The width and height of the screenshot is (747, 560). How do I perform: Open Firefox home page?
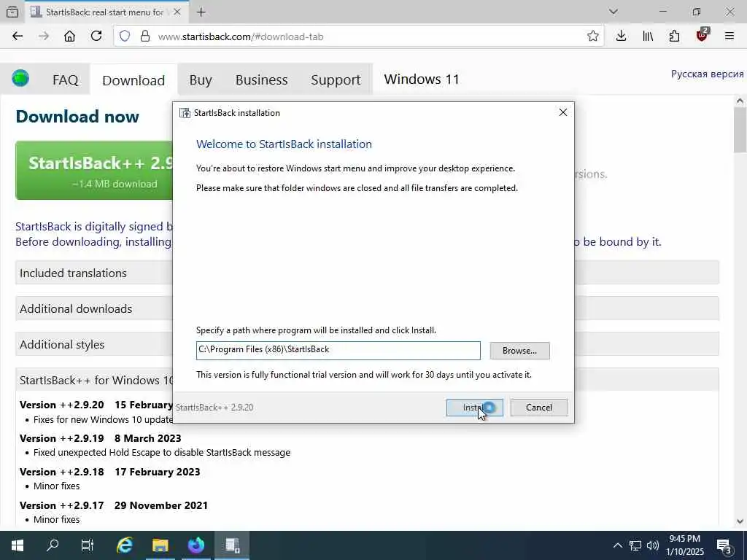click(69, 36)
